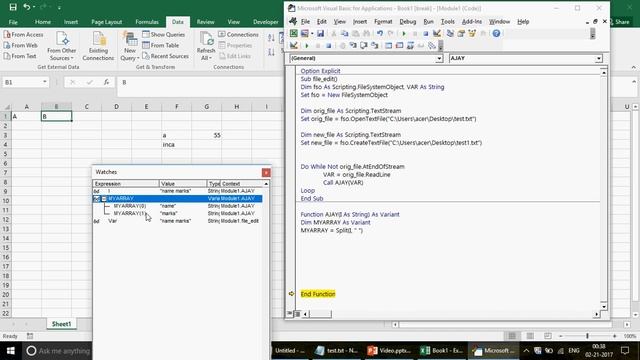The height and width of the screenshot is (360, 640).
Task: Switch to Page Layout view in the status bar
Action: (x=530, y=336)
